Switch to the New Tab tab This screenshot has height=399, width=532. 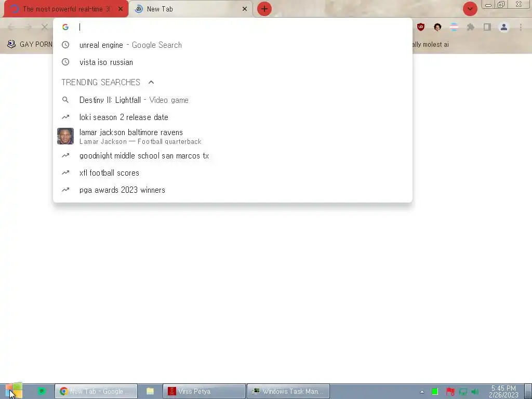click(191, 9)
